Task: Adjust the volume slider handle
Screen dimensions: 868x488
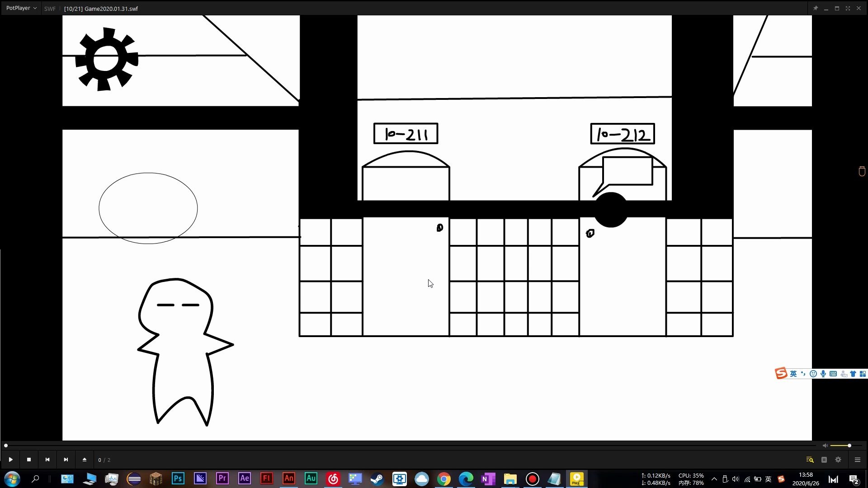Action: (849, 446)
